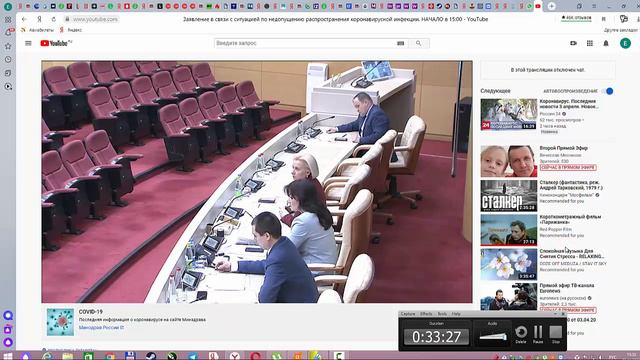Open the recorder Tools menu

pyautogui.click(x=442, y=314)
